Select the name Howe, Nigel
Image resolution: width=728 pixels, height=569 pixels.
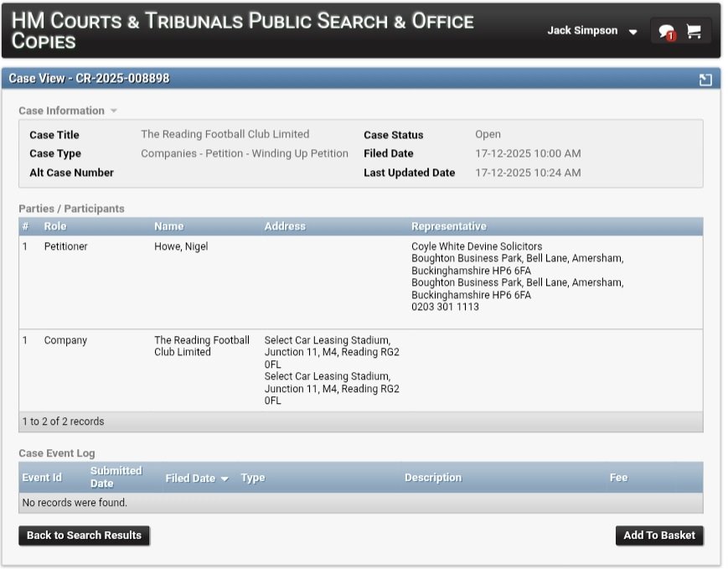point(181,246)
